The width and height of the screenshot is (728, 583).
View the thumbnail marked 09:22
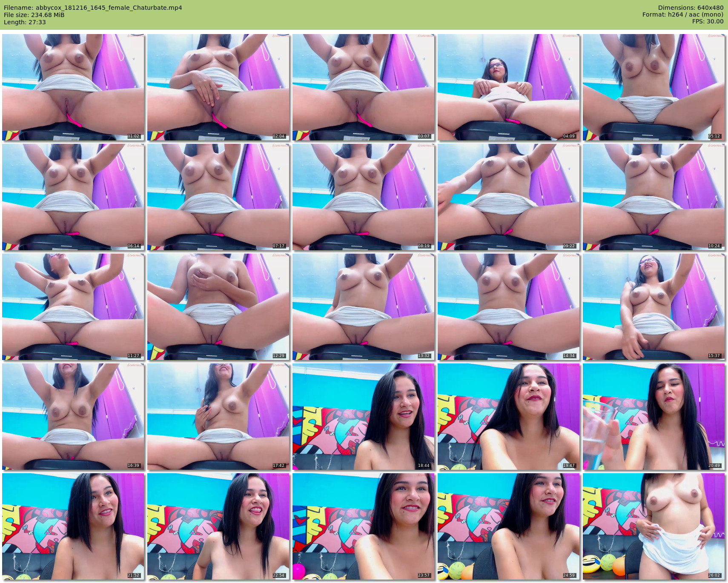(509, 197)
